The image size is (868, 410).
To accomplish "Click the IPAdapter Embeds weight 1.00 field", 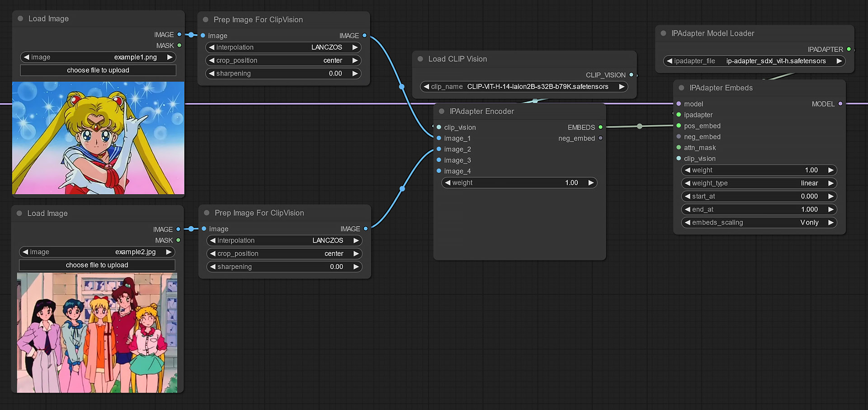I will (x=759, y=170).
